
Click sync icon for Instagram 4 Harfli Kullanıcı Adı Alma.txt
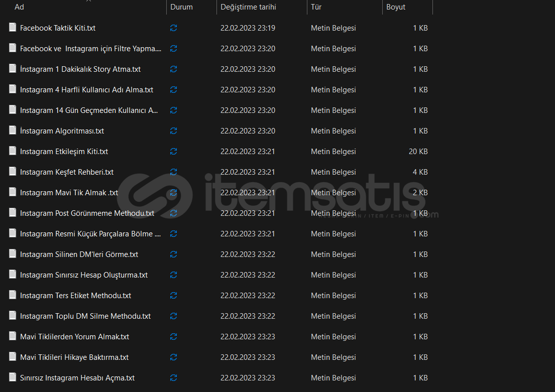[173, 90]
